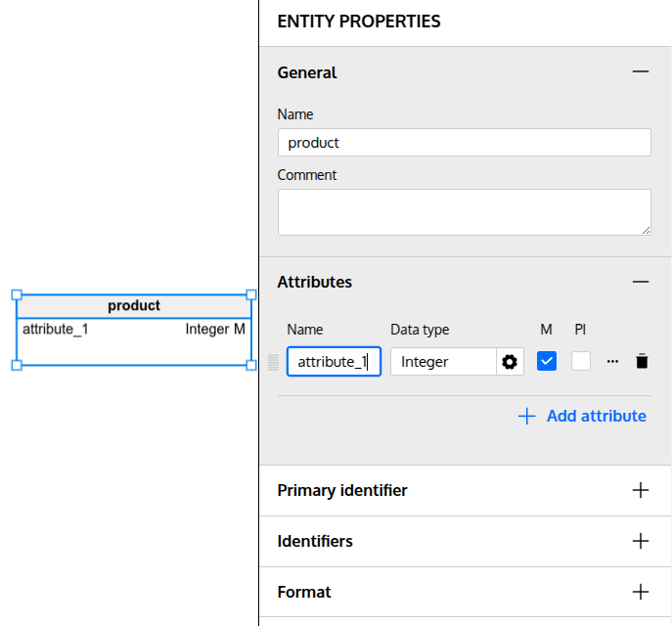672x626 pixels.
Task: Click bottom-right resize handle of product entity
Action: (251, 365)
